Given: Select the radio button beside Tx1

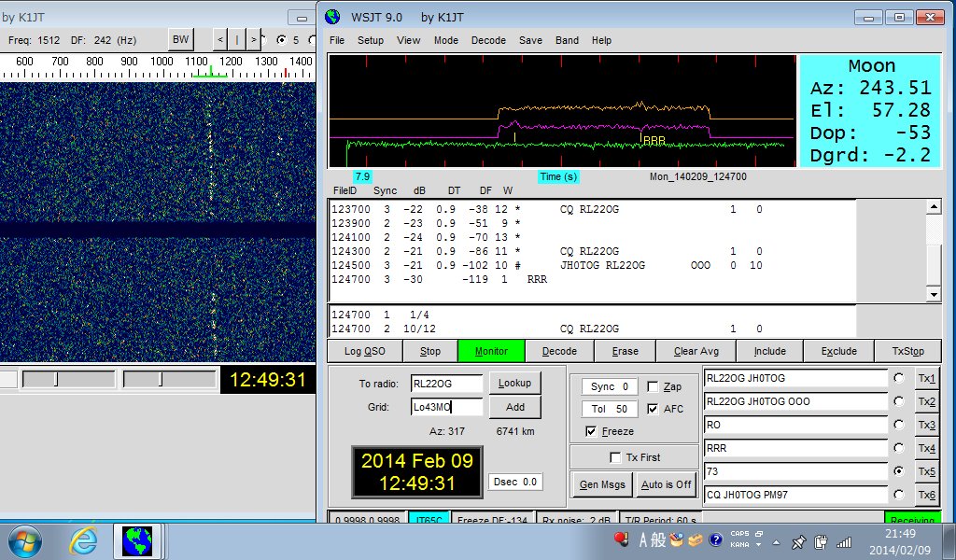Looking at the screenshot, I should (x=899, y=378).
